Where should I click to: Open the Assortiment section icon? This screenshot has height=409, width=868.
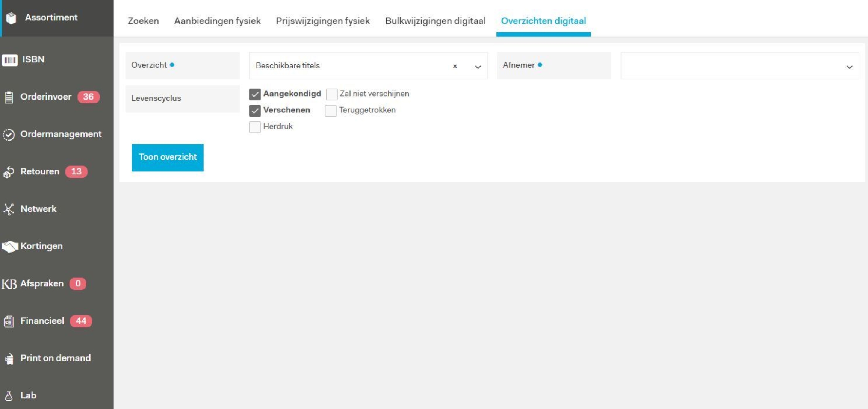pos(11,17)
